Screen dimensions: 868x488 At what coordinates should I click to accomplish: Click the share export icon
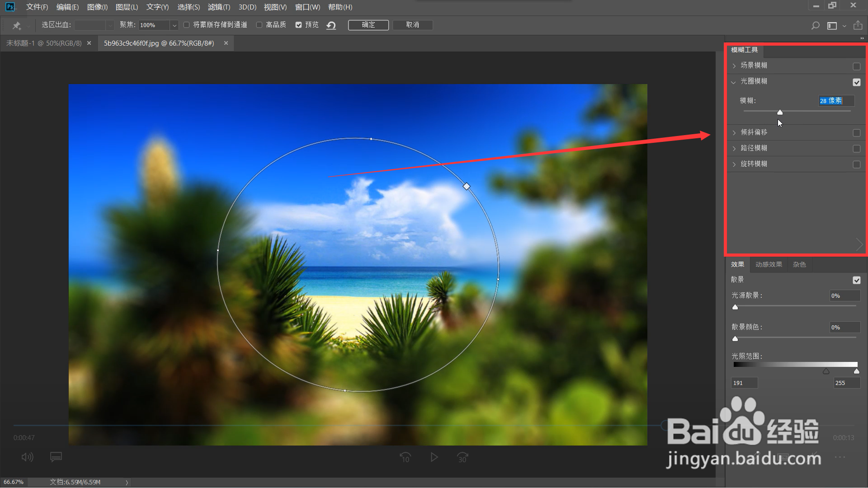[x=858, y=25]
